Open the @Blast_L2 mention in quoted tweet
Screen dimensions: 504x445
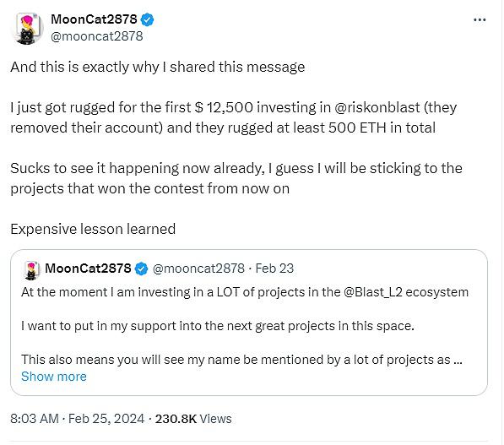click(373, 292)
